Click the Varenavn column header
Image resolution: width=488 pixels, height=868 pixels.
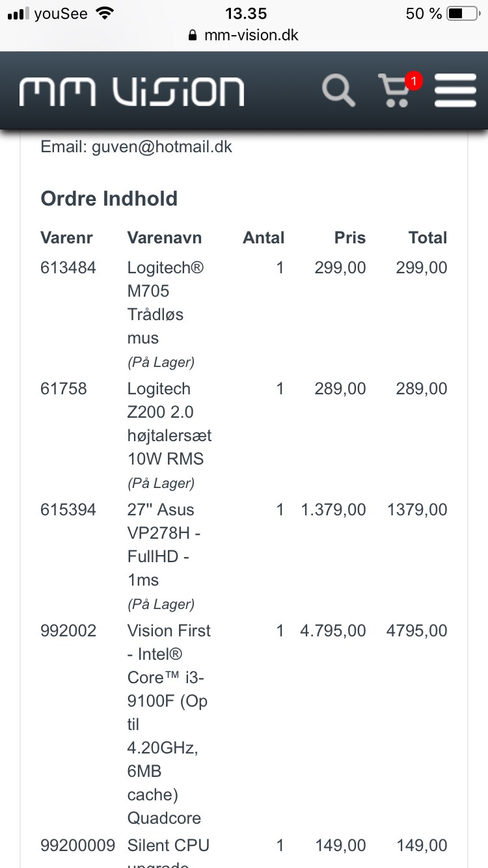click(165, 237)
